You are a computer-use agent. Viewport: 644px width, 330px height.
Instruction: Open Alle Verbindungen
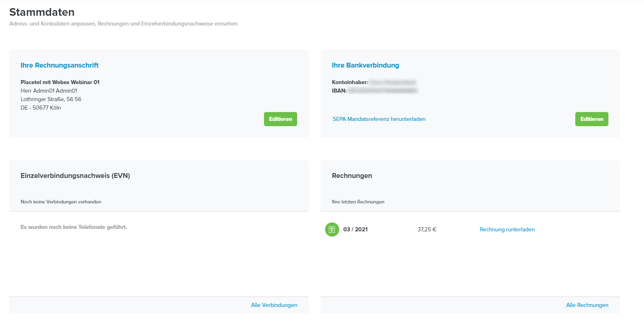[x=274, y=305]
